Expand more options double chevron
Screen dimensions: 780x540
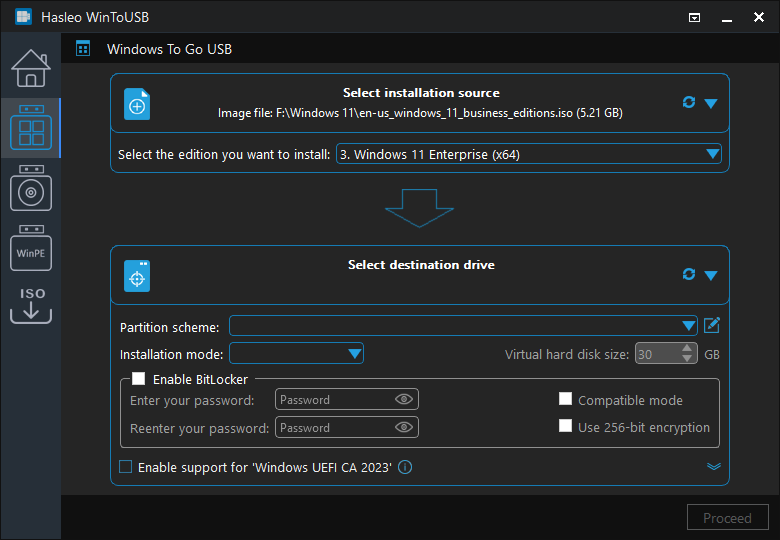point(714,466)
